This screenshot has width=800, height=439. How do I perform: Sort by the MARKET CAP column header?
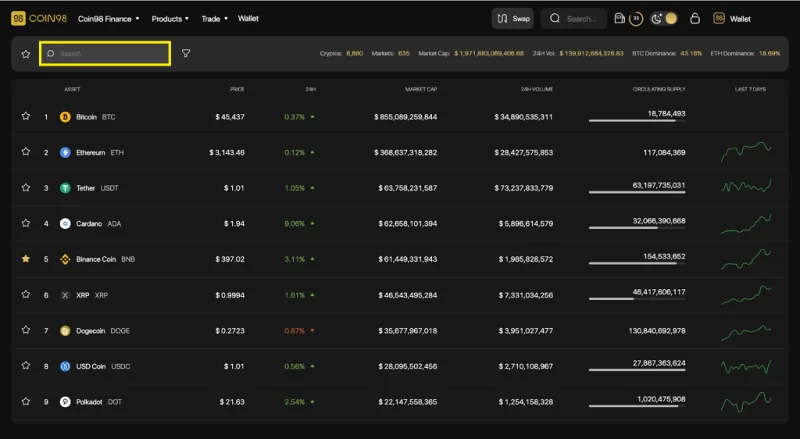pyautogui.click(x=421, y=89)
